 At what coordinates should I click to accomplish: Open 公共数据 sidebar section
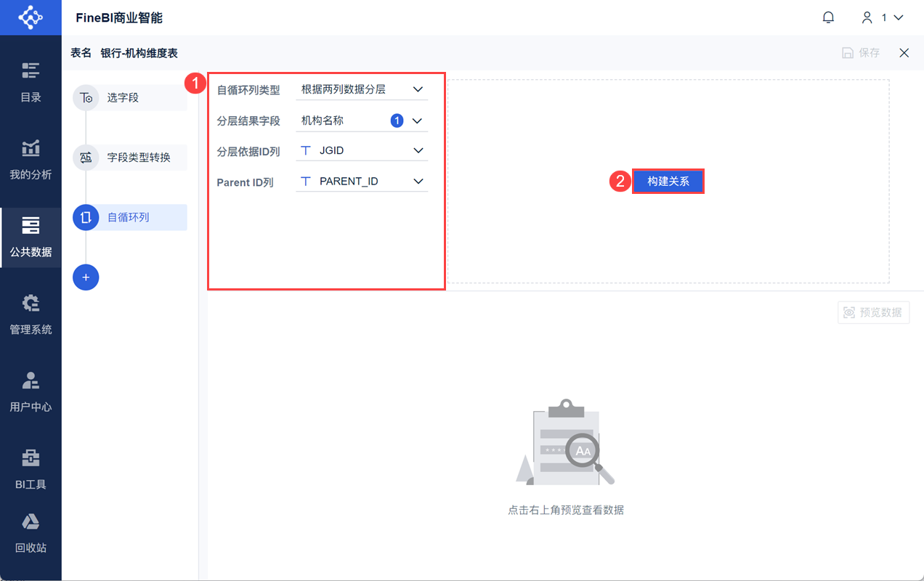point(31,237)
